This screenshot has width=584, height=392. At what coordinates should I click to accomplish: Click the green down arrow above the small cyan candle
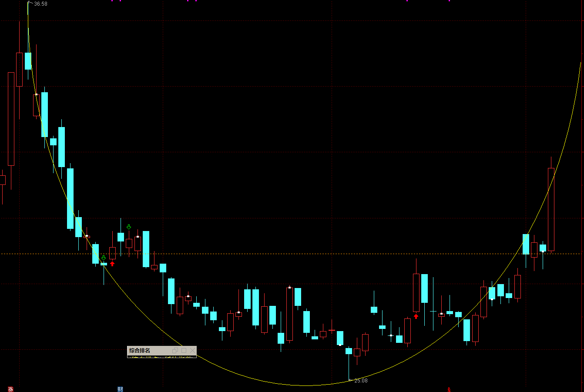[x=104, y=258]
